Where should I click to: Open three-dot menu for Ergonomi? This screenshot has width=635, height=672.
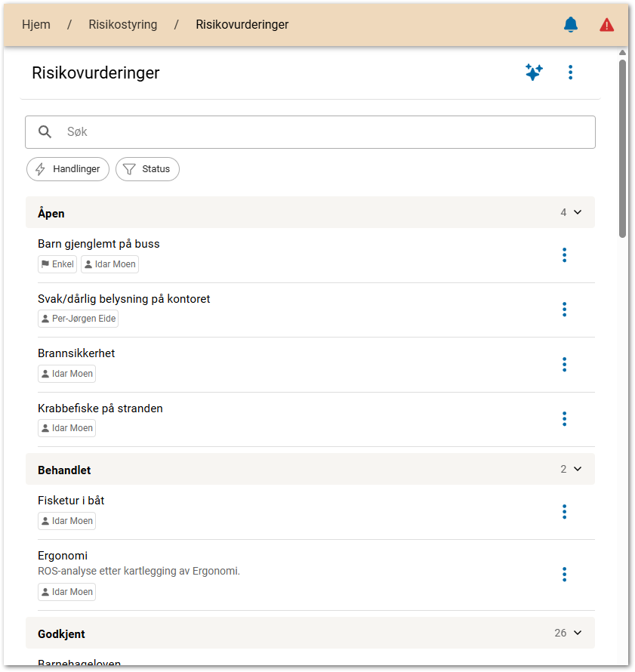tap(564, 575)
